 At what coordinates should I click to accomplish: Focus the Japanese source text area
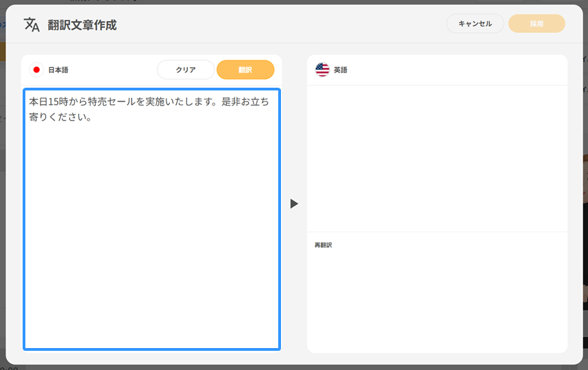tap(151, 219)
